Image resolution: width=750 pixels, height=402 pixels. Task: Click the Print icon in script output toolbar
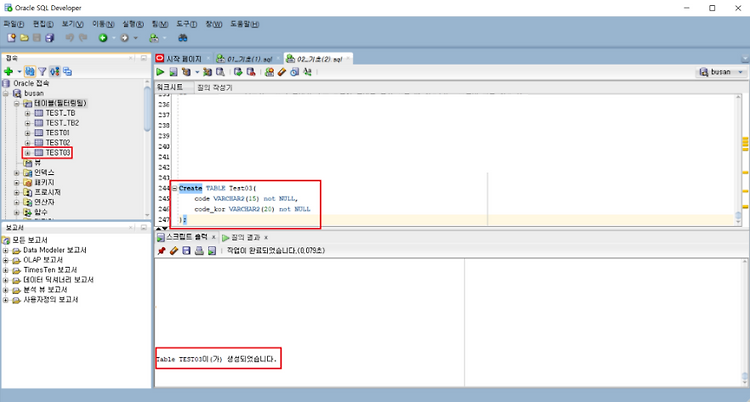pyautogui.click(x=199, y=251)
